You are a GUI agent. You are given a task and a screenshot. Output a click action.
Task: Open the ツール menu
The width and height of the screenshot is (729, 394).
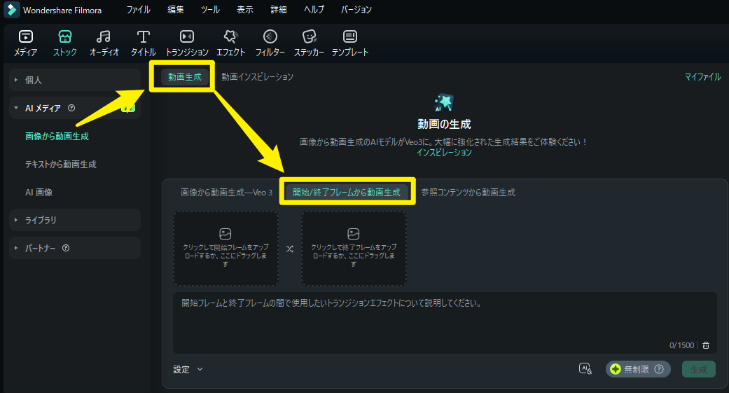(x=210, y=9)
